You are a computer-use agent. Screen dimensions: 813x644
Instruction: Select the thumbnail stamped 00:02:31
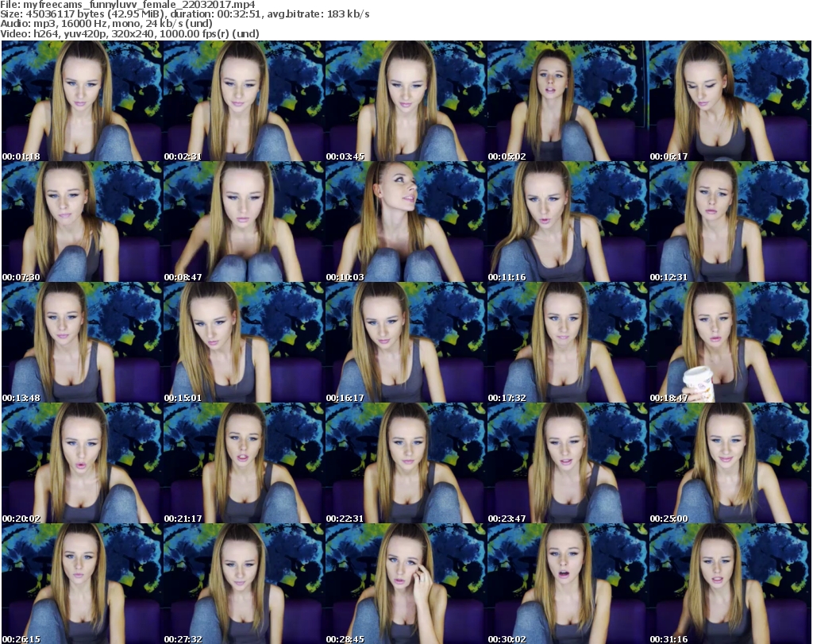(x=244, y=101)
